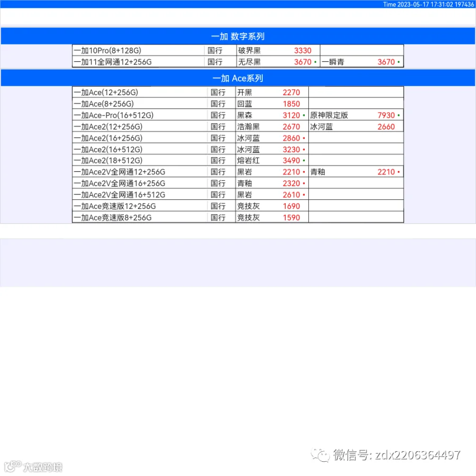Select the 一加Ace竞速版8+256G row label
This screenshot has height=476, width=476.
tap(113, 218)
